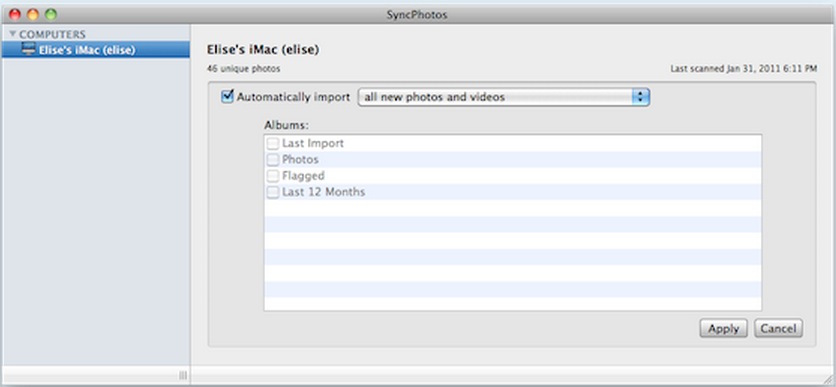The height and width of the screenshot is (387, 836).
Task: Click the Albums: label
Action: 287,126
